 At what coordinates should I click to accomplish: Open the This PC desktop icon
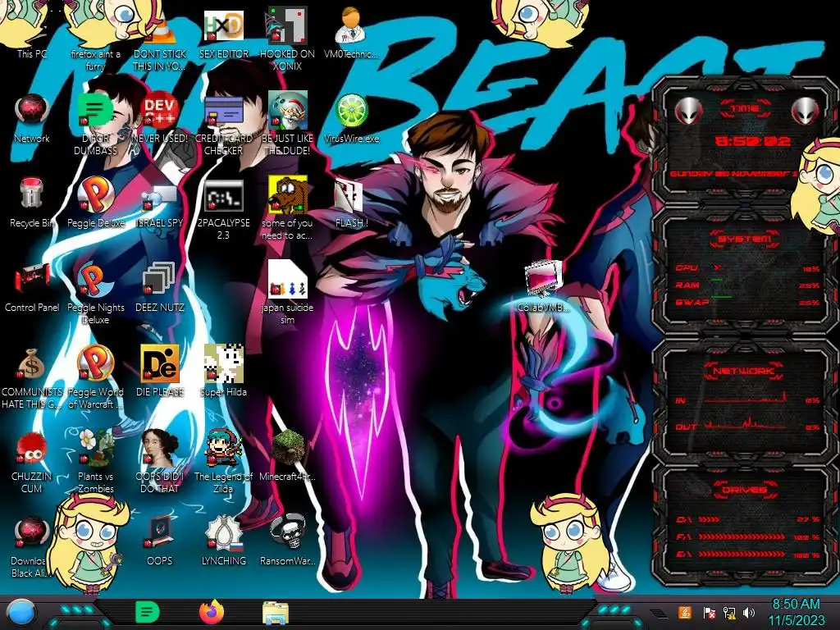coord(32,33)
